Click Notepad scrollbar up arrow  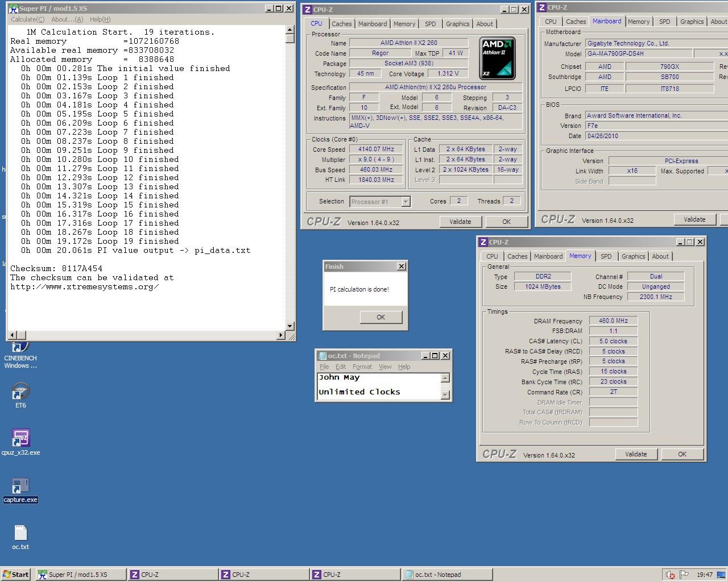click(445, 378)
